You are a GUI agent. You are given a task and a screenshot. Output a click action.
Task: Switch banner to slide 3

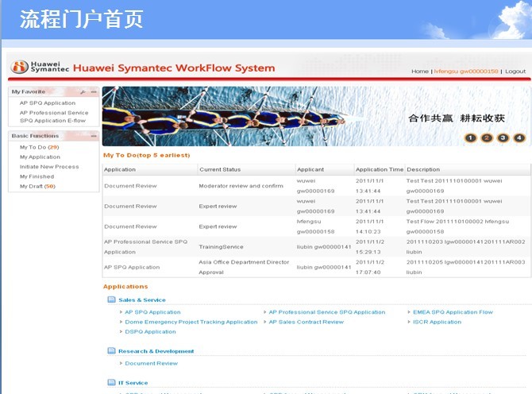503,137
